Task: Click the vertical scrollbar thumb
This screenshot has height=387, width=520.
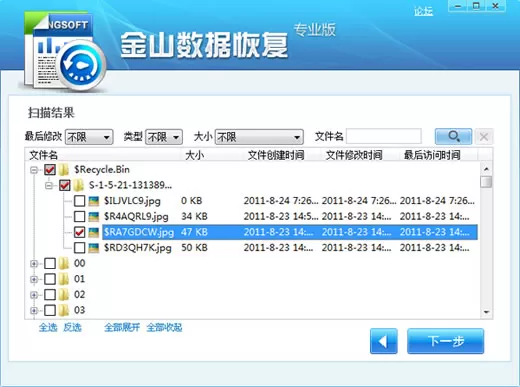Action: pos(486,182)
